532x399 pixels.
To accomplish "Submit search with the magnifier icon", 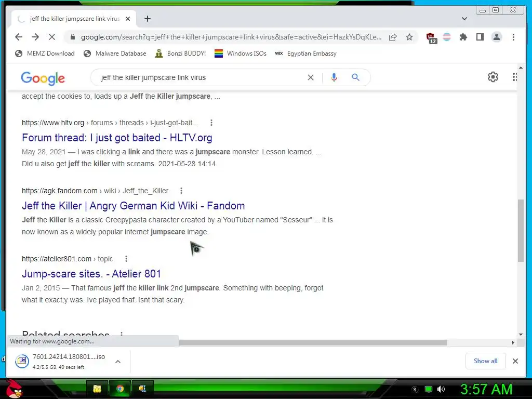I will coord(355,77).
